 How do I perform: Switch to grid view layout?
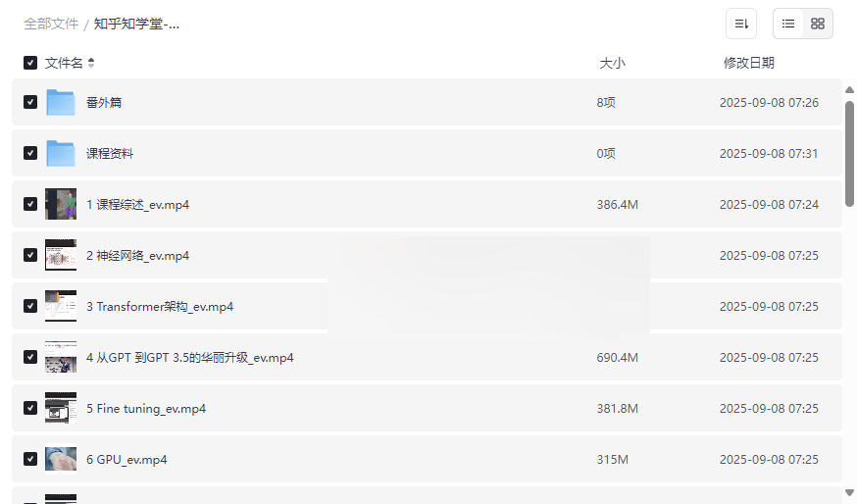[x=818, y=24]
